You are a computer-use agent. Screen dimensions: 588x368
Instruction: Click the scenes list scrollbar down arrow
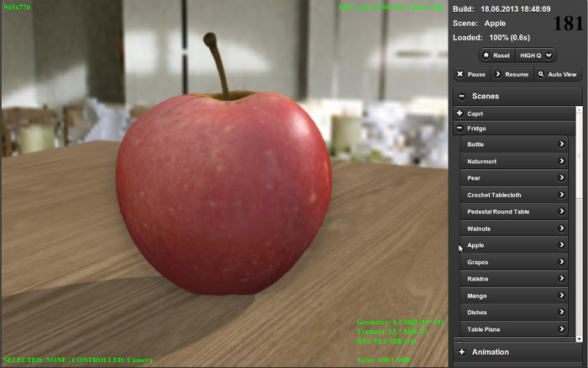pos(579,339)
